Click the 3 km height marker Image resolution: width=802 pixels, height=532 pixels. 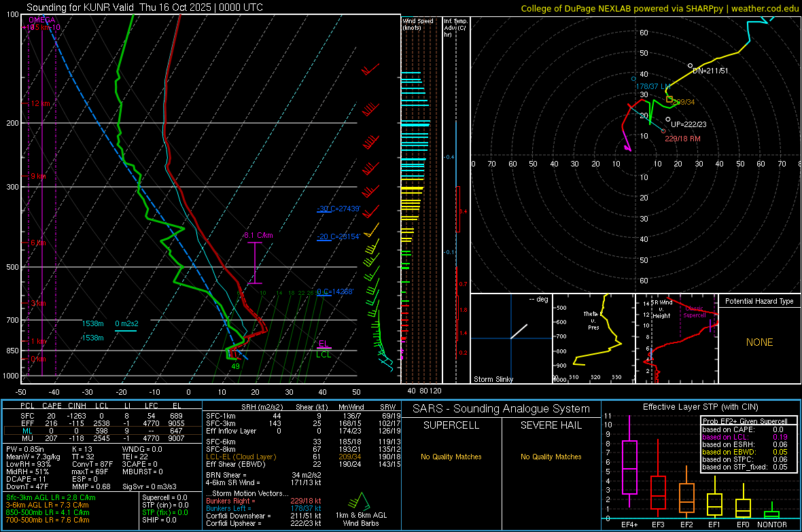point(38,303)
